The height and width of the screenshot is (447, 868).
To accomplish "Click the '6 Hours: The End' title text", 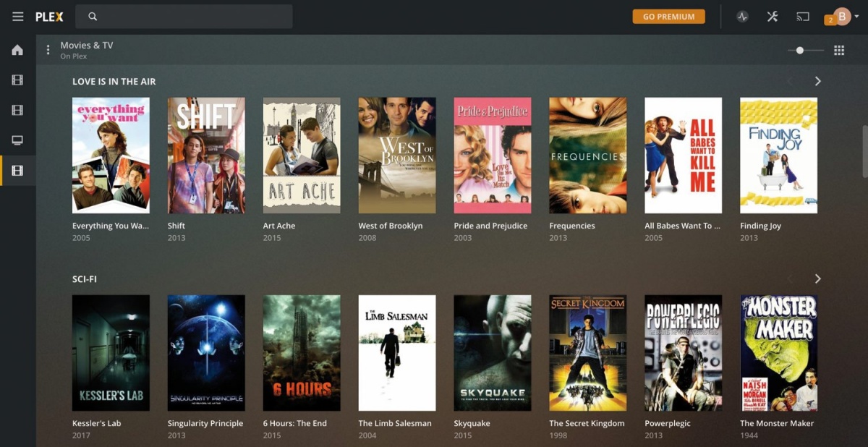I will pos(295,423).
